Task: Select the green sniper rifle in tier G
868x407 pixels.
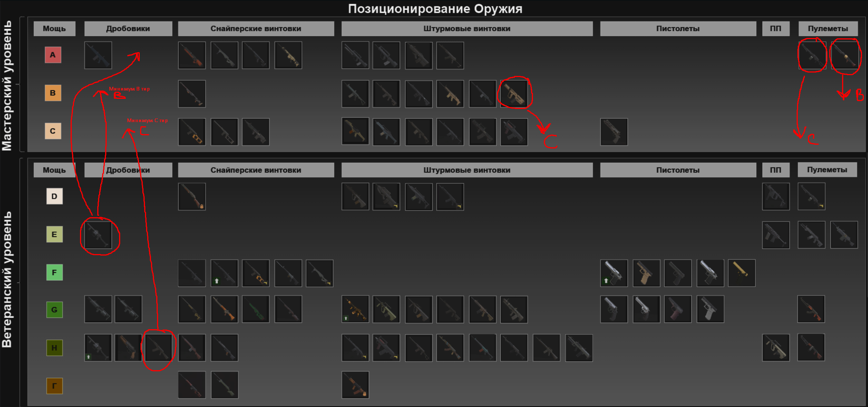Action: (256, 309)
